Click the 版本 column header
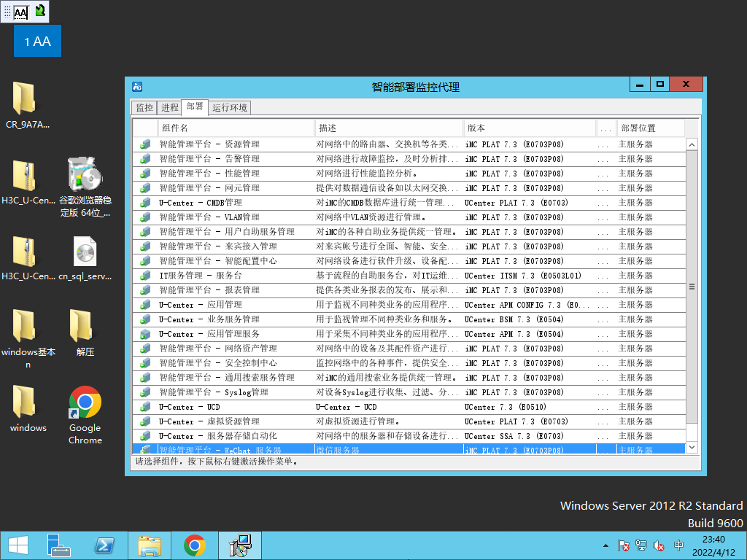The width and height of the screenshot is (747, 560). 530,128
